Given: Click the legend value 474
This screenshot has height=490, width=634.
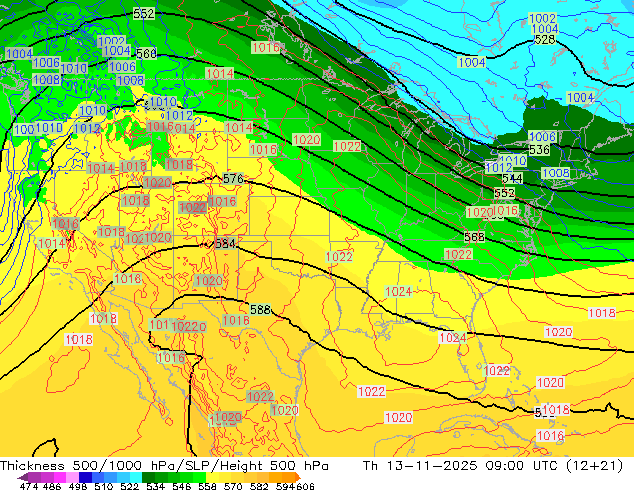Looking at the screenshot, I should [x=29, y=486].
